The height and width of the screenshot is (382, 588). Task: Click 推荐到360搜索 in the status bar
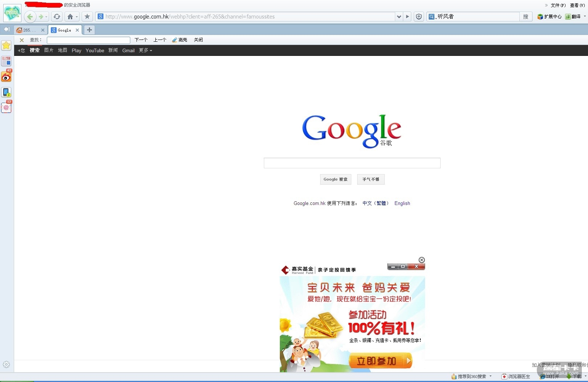(469, 377)
